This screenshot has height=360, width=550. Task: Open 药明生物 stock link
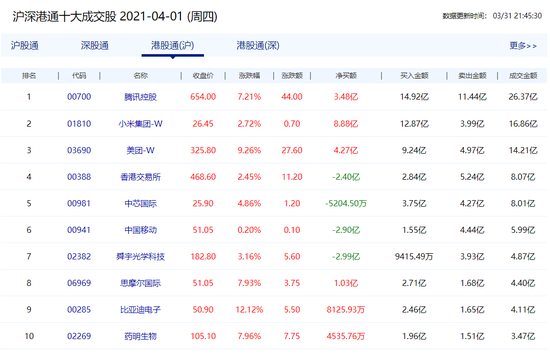140,336
